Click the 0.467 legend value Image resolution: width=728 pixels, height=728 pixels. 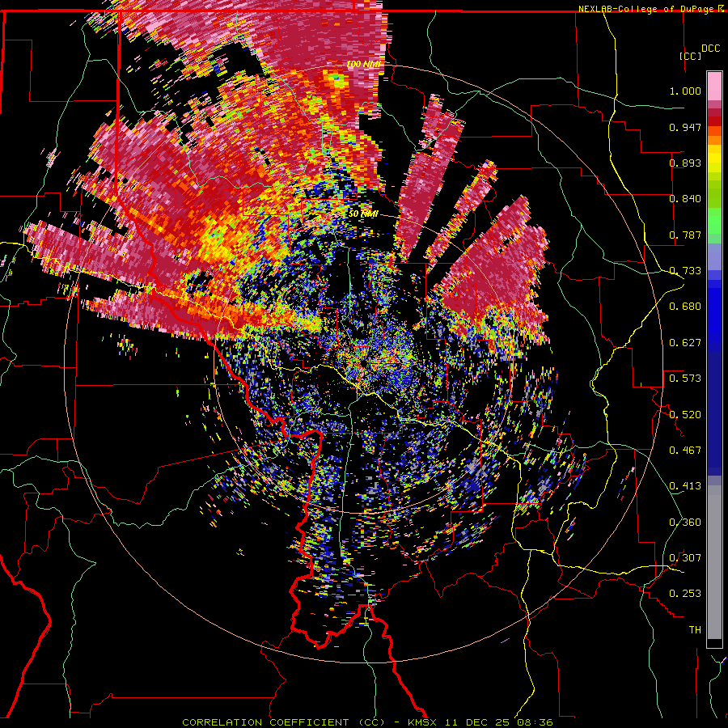[685, 451]
